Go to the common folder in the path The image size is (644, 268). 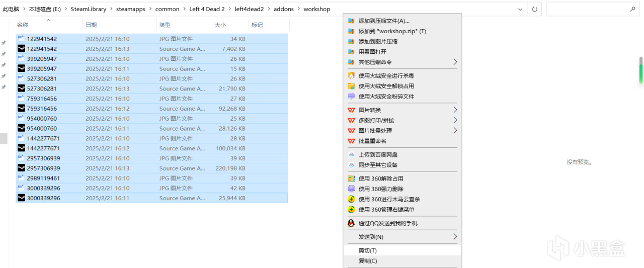(x=167, y=9)
